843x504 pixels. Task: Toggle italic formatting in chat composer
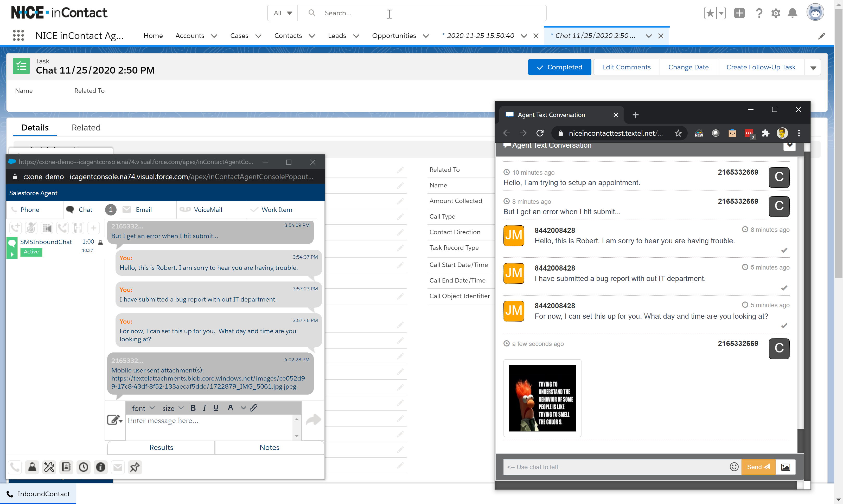[x=204, y=408]
